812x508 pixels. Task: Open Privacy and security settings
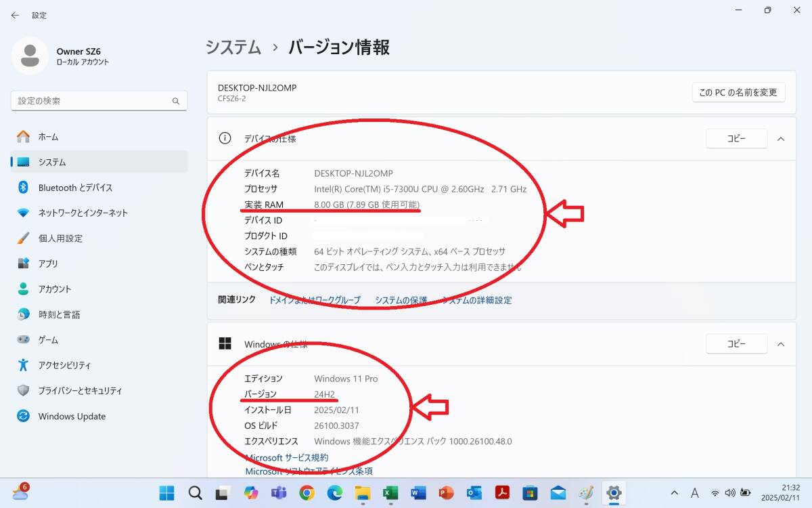pos(99,391)
